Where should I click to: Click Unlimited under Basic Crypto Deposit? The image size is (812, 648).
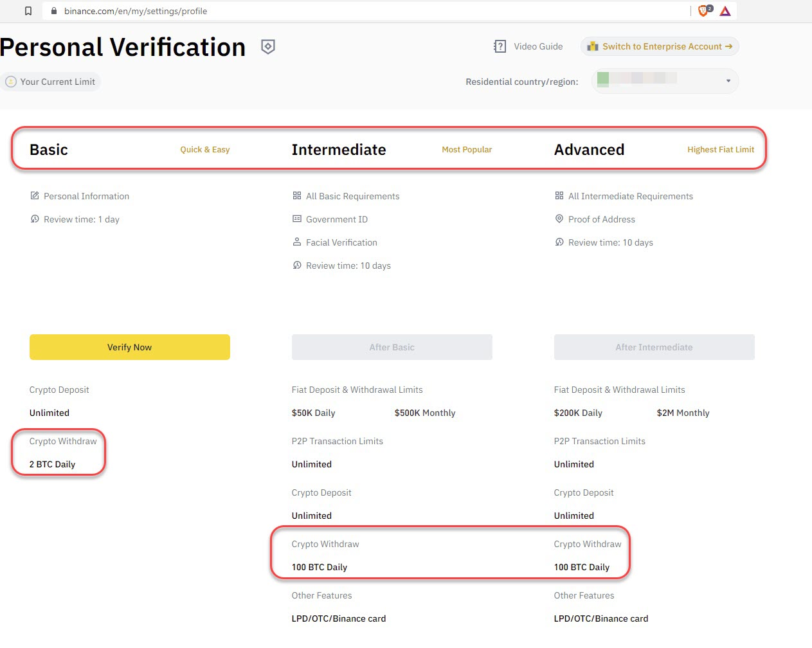tap(50, 413)
